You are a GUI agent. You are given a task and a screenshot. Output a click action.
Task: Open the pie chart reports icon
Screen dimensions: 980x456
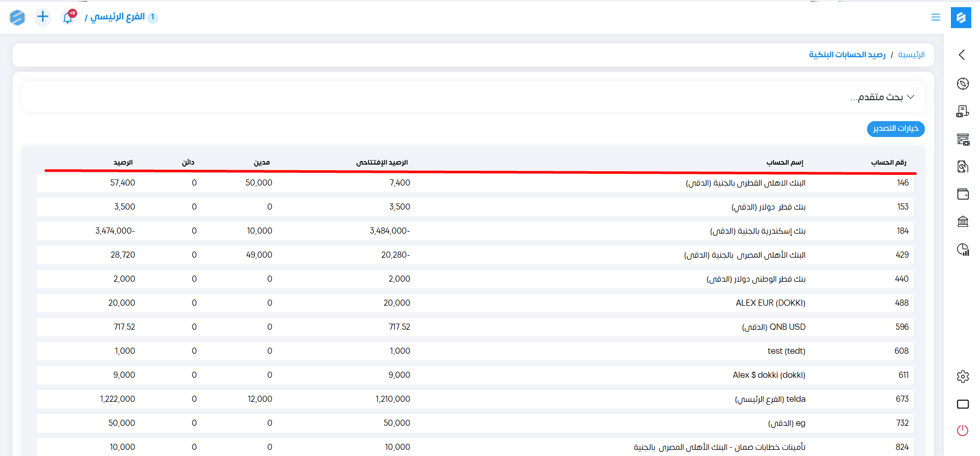click(x=963, y=249)
